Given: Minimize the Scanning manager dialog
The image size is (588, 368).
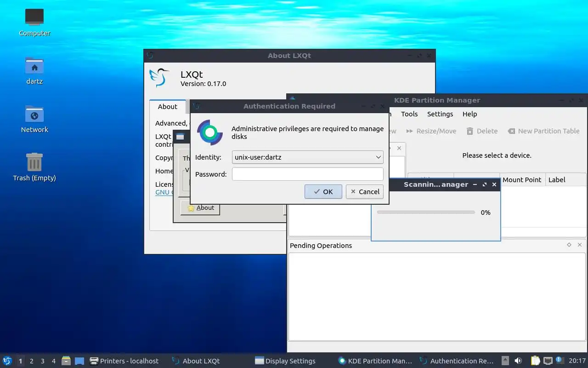Looking at the screenshot, I should (x=475, y=184).
